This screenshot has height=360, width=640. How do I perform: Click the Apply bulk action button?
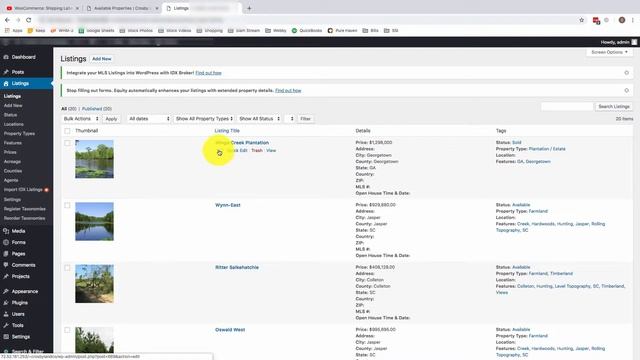tap(111, 119)
